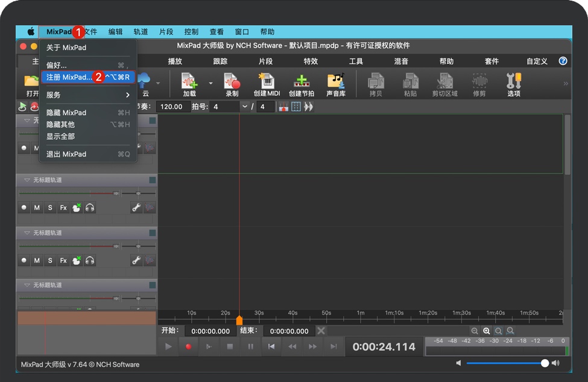Toggle headphones monitor on third track
588x382 pixels.
tap(90, 260)
